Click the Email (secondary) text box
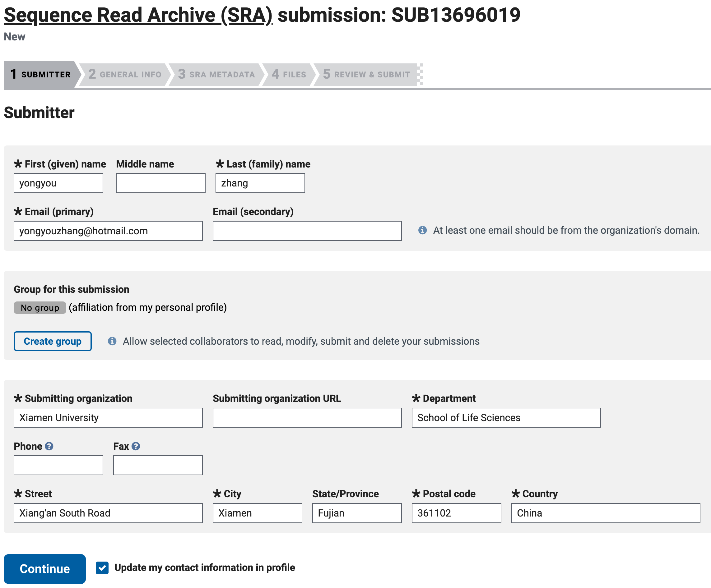This screenshot has height=588, width=711. [307, 231]
